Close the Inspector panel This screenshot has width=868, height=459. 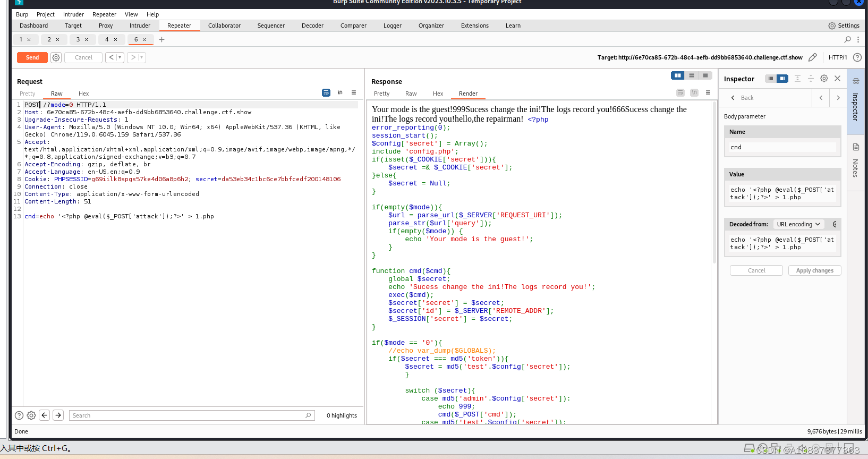pos(838,79)
